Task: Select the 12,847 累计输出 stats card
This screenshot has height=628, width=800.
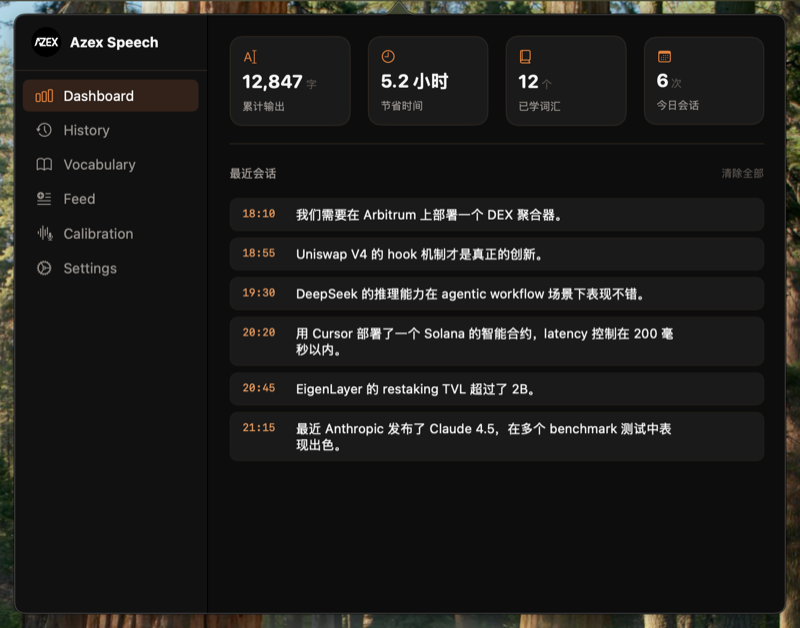Action: (290, 81)
